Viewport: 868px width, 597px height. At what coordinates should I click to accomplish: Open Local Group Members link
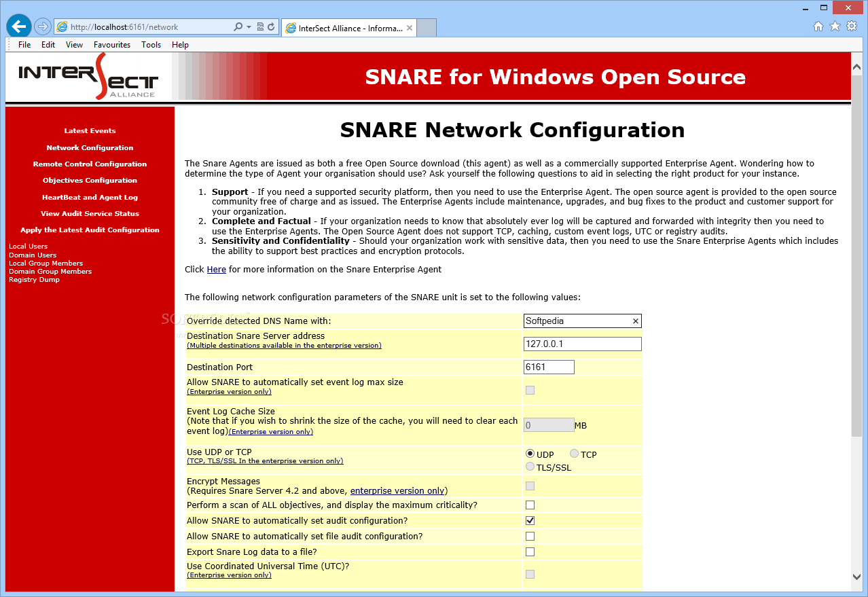click(46, 264)
